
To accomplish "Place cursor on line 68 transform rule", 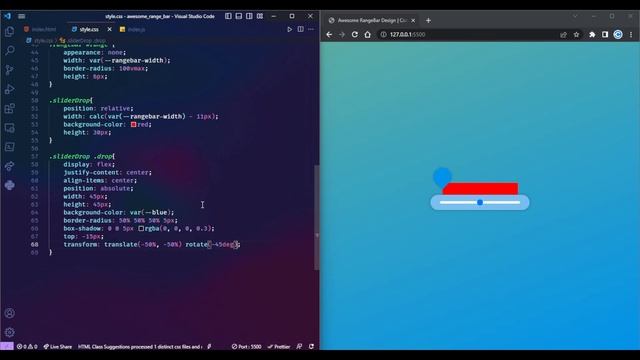I will (x=152, y=244).
